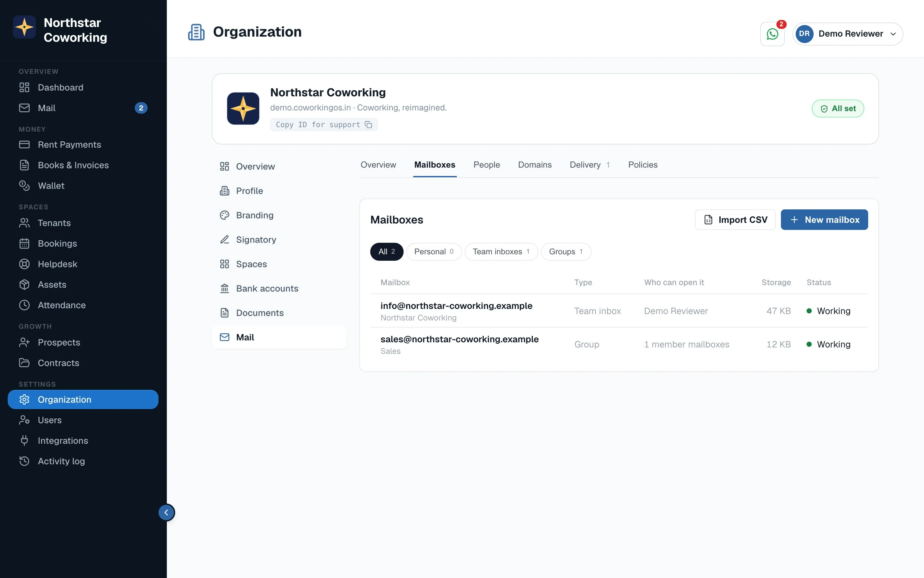Copy the organization ID for support
The height and width of the screenshot is (578, 924).
click(x=324, y=125)
